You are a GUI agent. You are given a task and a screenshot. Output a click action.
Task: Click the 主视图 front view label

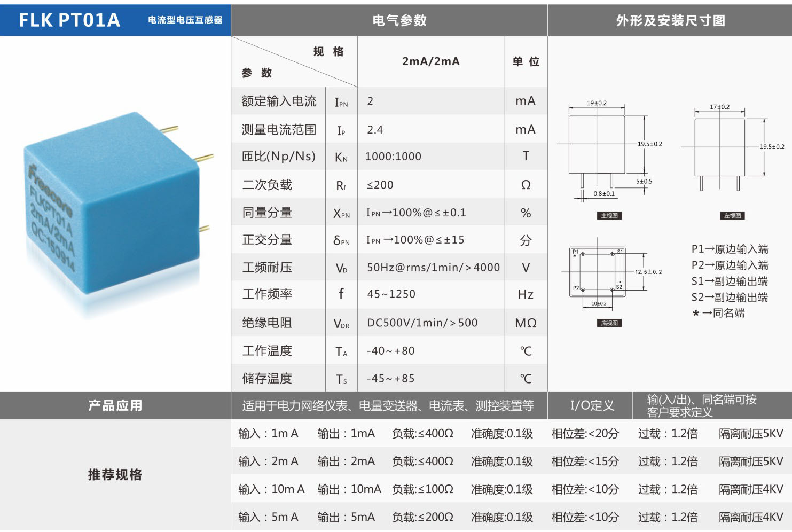(x=609, y=216)
